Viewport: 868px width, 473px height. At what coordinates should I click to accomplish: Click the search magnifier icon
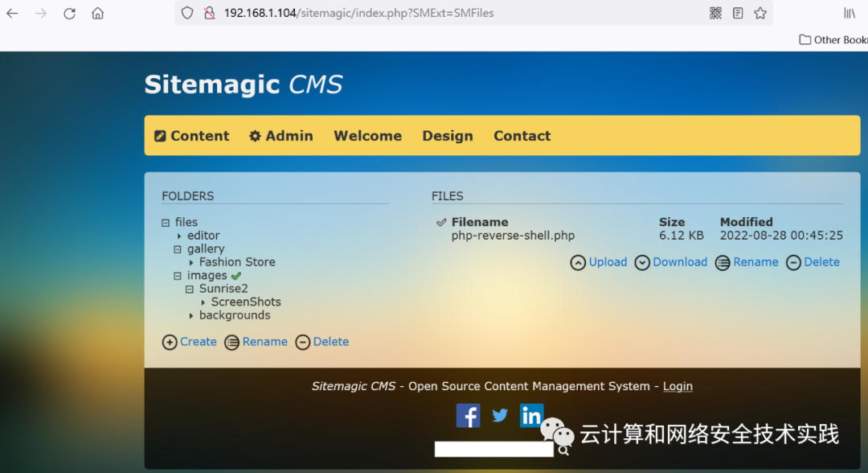pyautogui.click(x=563, y=450)
